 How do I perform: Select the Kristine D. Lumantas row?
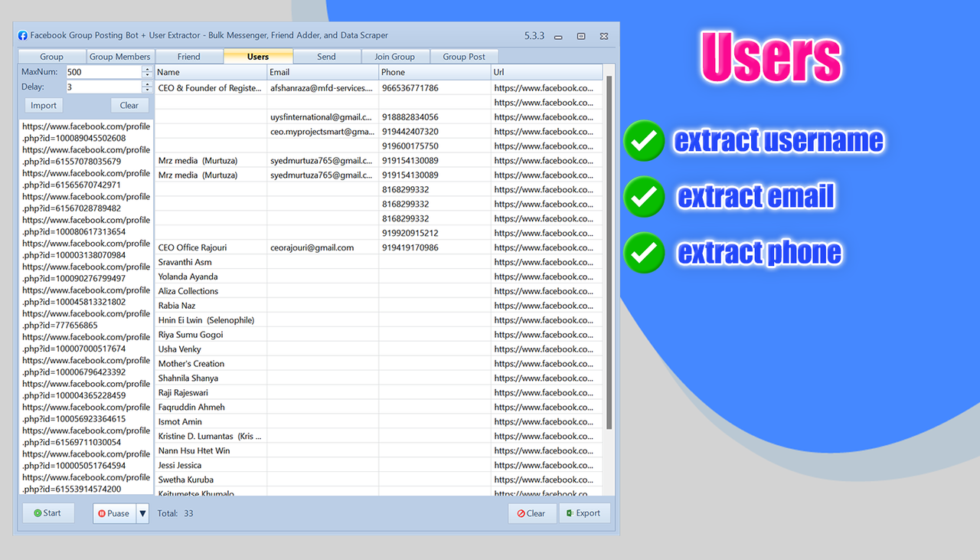pos(379,437)
